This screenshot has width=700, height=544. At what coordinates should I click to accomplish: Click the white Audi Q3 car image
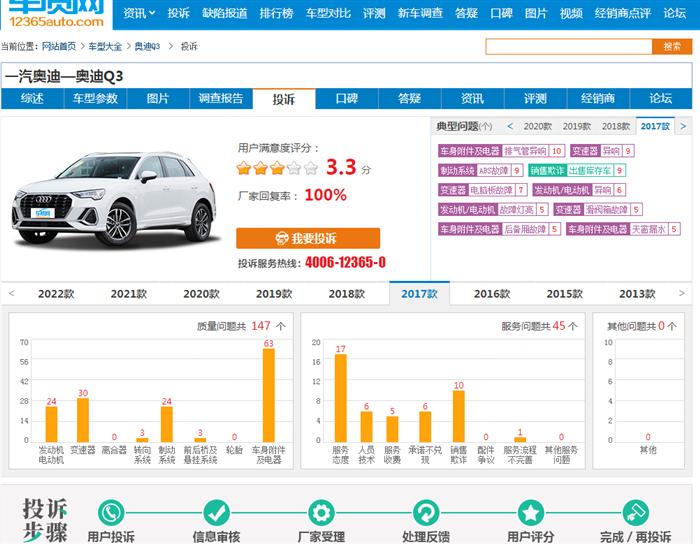114,199
